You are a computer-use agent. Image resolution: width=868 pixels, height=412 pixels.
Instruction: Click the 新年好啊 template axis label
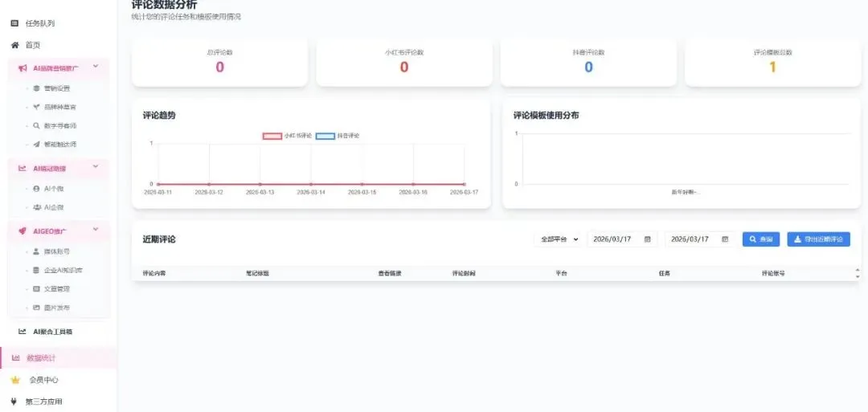click(x=686, y=193)
